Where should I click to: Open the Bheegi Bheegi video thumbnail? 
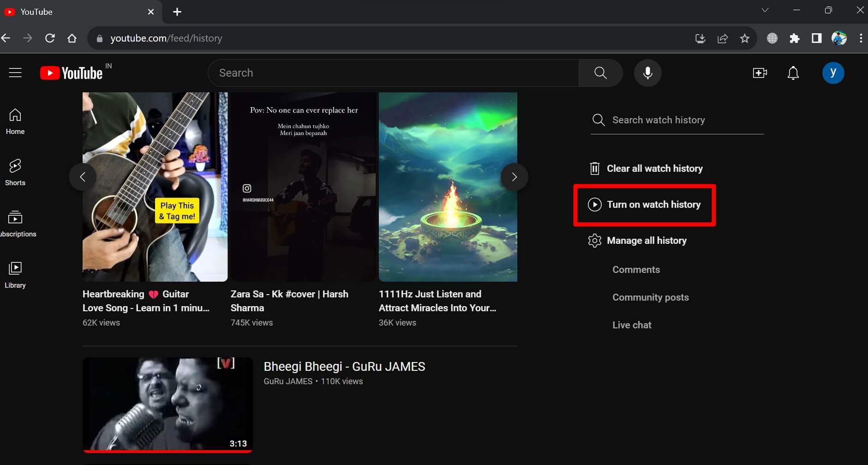[167, 404]
